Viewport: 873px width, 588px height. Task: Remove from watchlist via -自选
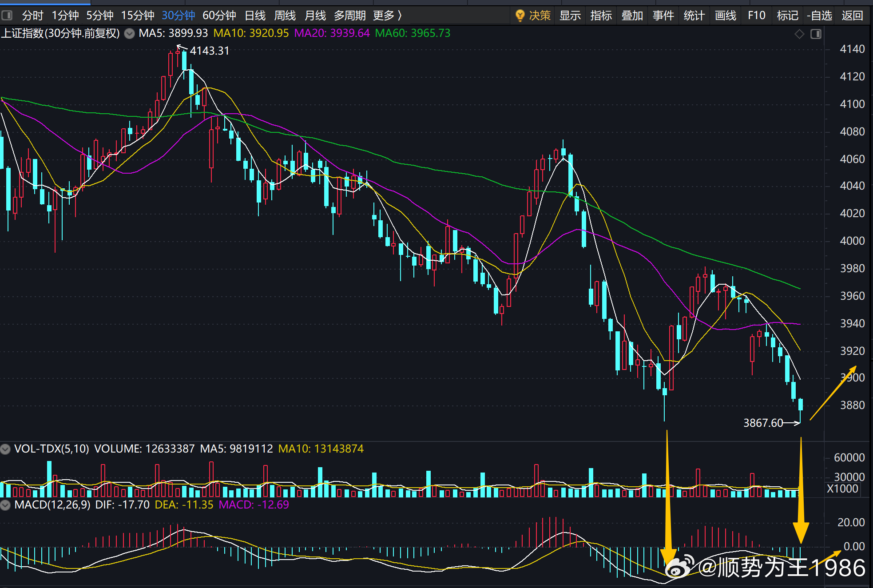click(819, 16)
